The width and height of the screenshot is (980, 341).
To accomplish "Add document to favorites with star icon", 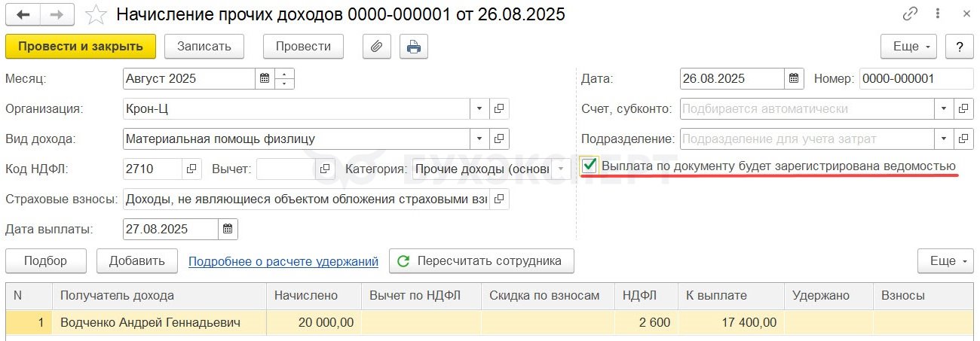I will click(96, 14).
